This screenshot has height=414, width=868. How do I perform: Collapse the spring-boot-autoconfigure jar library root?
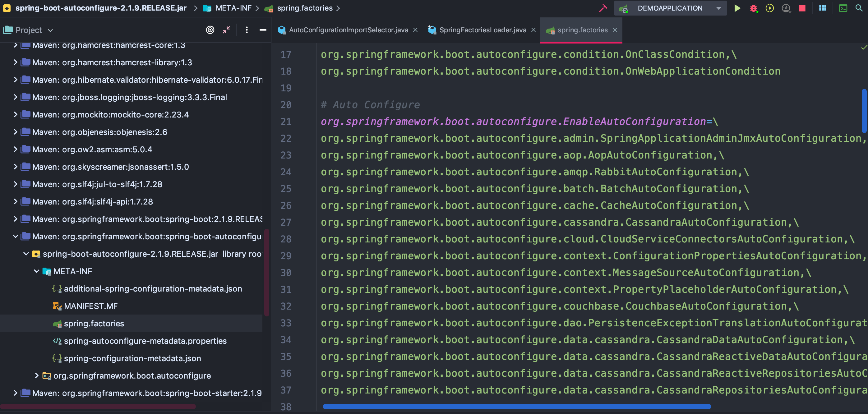26,254
